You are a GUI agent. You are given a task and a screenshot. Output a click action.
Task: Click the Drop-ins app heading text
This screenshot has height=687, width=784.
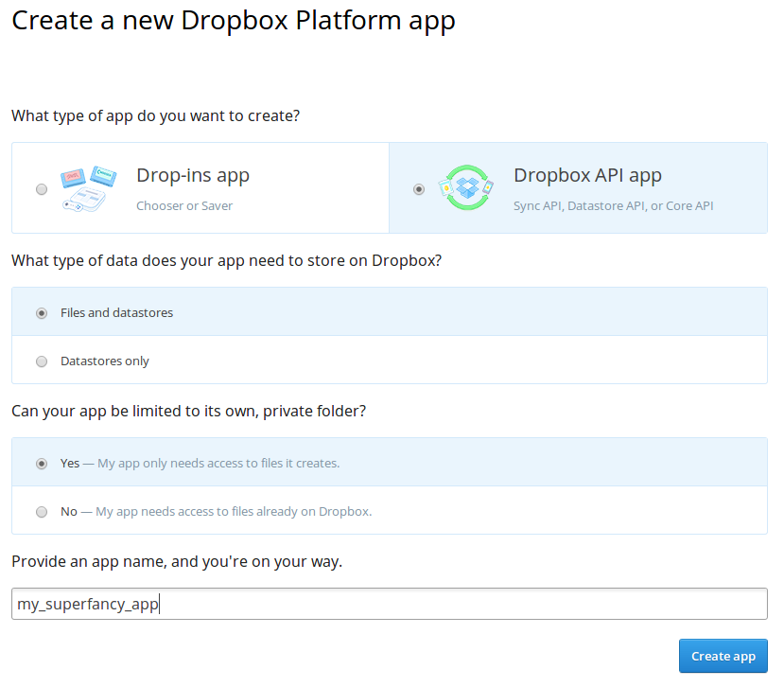coord(193,176)
